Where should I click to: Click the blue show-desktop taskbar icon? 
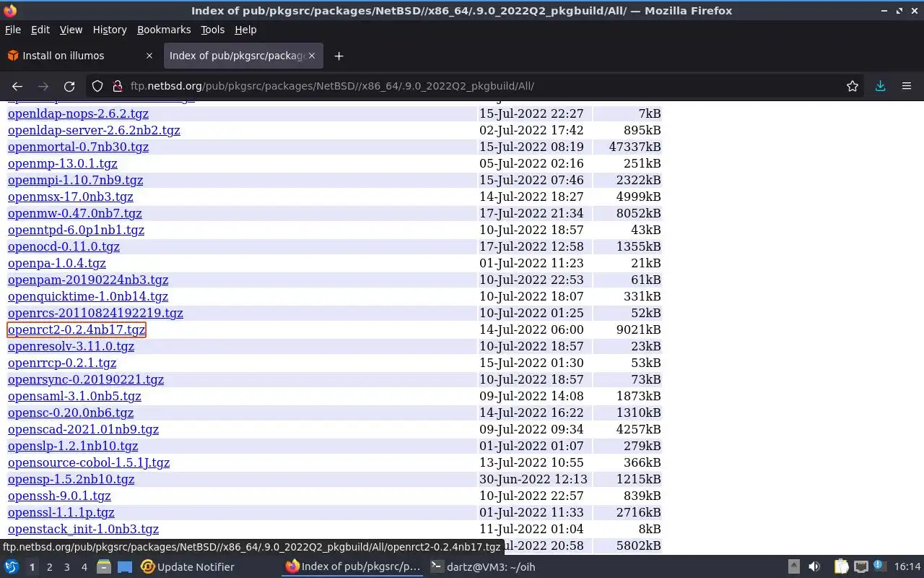[x=125, y=567]
